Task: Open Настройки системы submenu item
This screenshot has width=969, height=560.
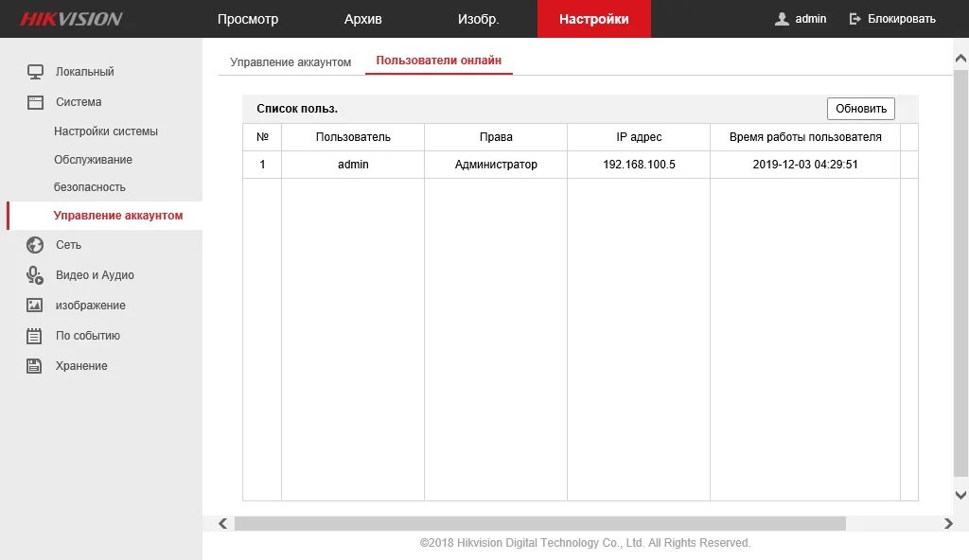Action: click(106, 131)
